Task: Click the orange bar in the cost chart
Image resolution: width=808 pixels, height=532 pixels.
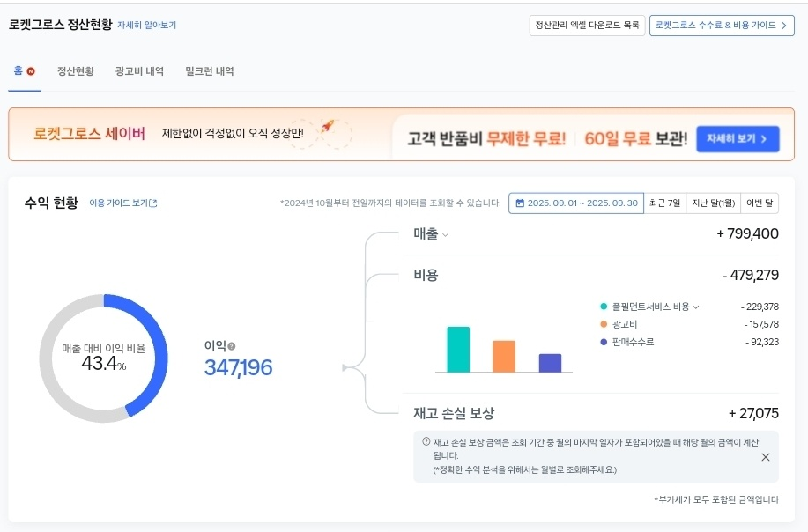Action: pyautogui.click(x=503, y=357)
